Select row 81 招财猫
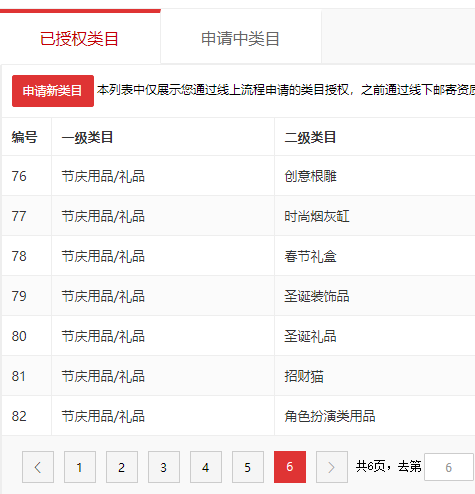 point(238,376)
